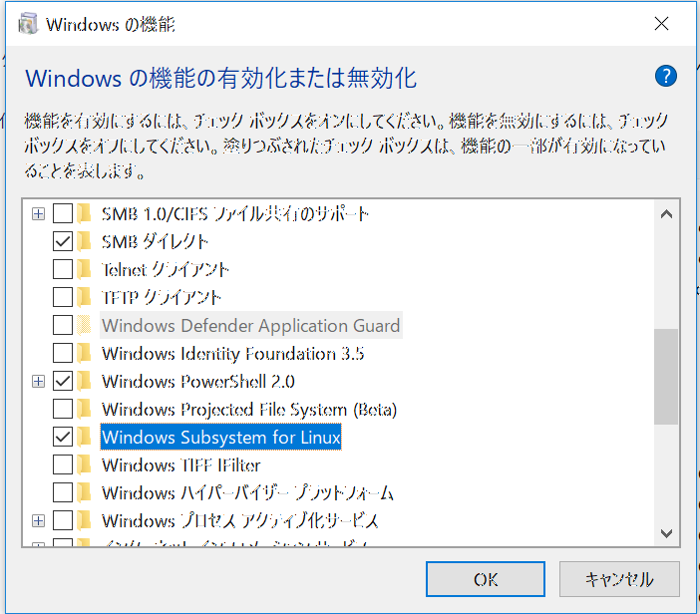Uncheck Windows PowerShell 2.0 checkbox
700x614 pixels.
click(x=63, y=381)
